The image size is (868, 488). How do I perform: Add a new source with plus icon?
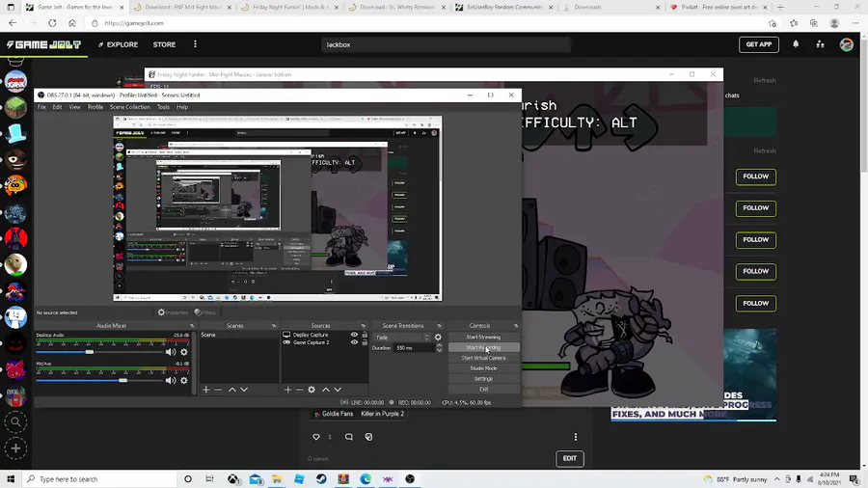(287, 390)
